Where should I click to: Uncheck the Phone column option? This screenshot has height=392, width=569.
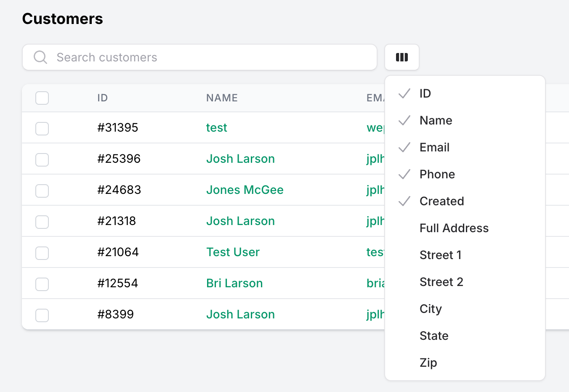pyautogui.click(x=465, y=174)
